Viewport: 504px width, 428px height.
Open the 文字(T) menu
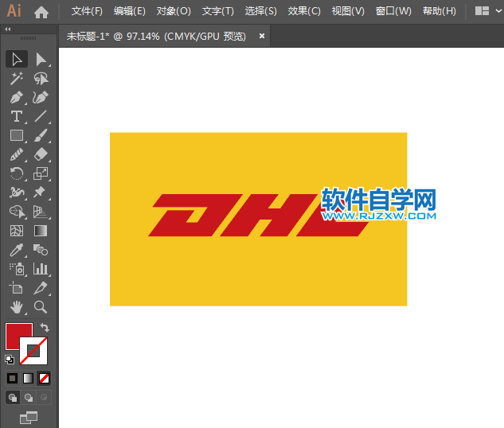tap(217, 11)
